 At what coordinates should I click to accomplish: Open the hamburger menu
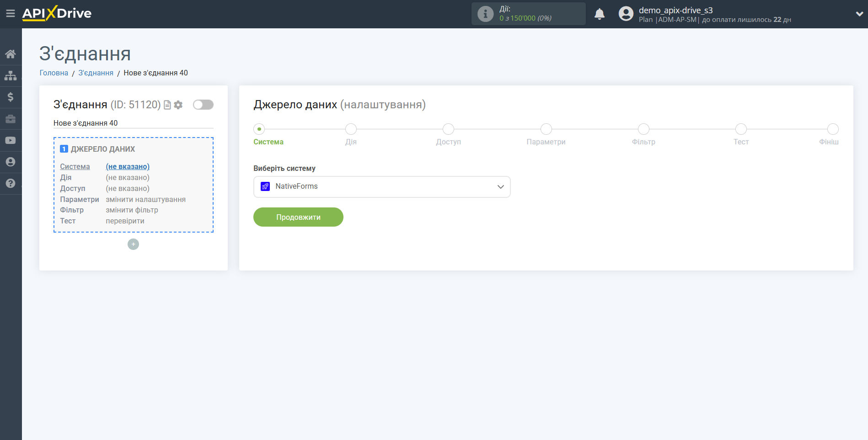(x=11, y=14)
